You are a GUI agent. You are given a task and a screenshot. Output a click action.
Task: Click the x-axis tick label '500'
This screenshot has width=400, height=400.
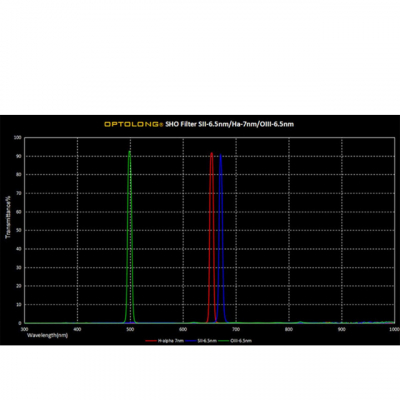point(130,329)
